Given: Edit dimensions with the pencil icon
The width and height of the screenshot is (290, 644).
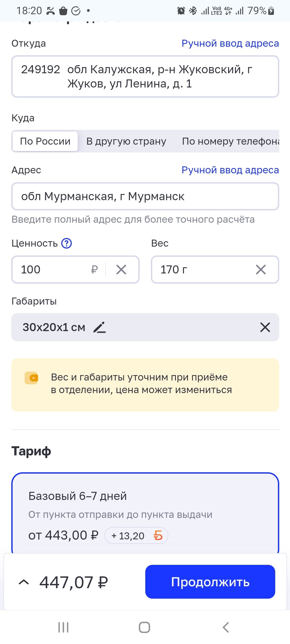Looking at the screenshot, I should point(100,327).
